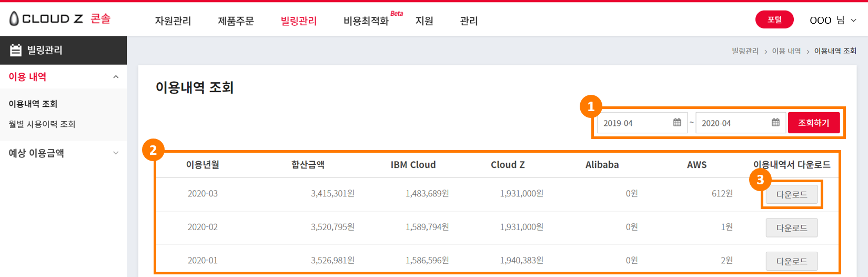The image size is (868, 277).
Task: Open the 제품주문 menu
Action: tap(236, 21)
